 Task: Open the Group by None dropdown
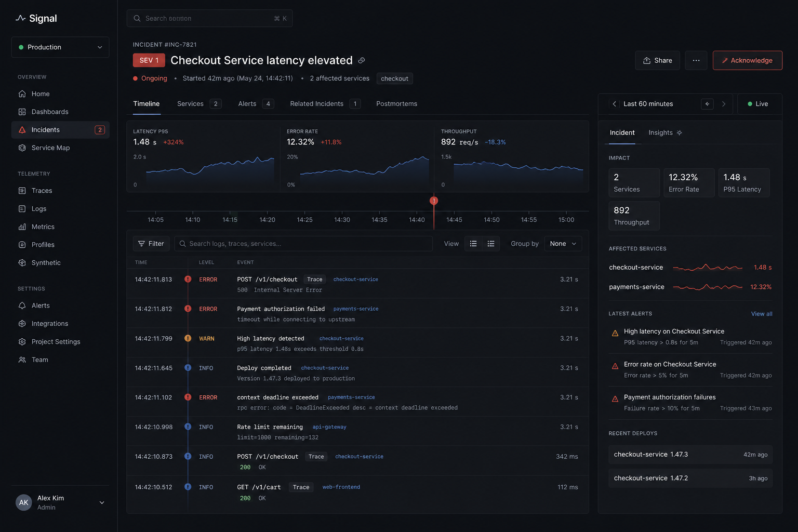[x=563, y=244]
